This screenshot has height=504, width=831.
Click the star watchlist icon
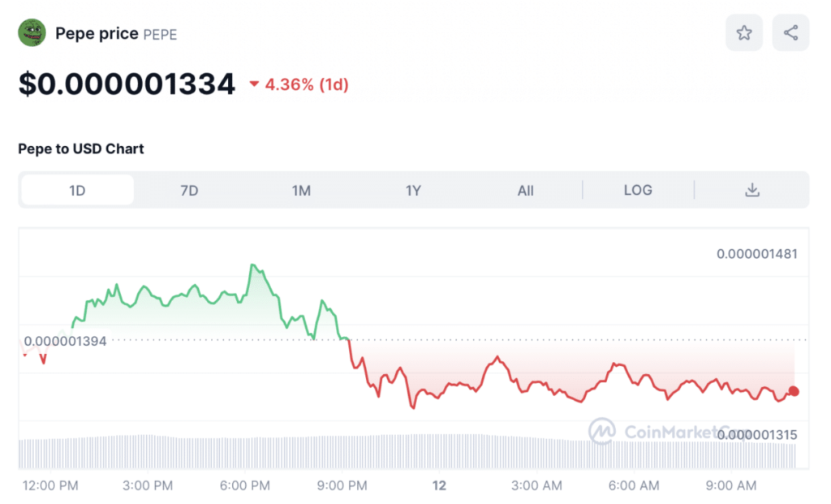pos(743,33)
